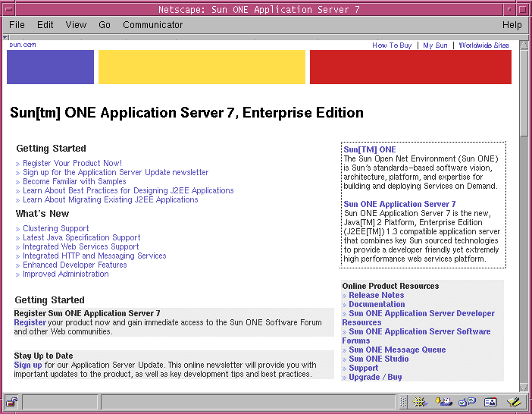Viewport: 532px width, 414px height.
Task: Click the security padlock icon in status bar
Action: click(x=11, y=403)
